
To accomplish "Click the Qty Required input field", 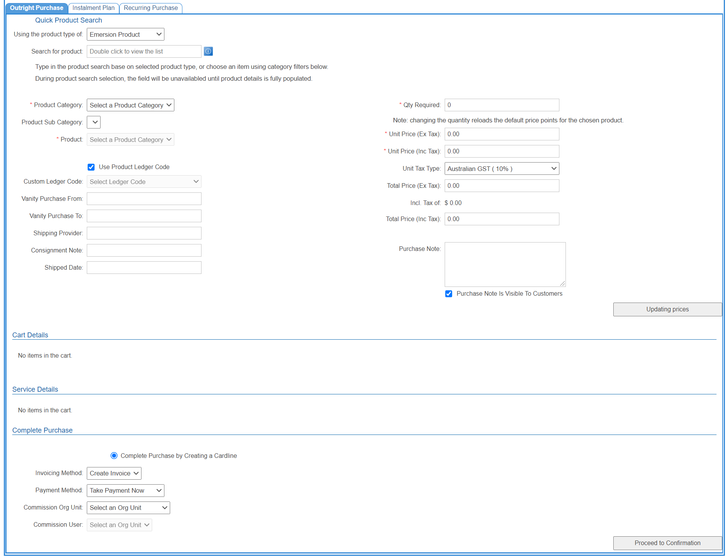I will coord(501,105).
